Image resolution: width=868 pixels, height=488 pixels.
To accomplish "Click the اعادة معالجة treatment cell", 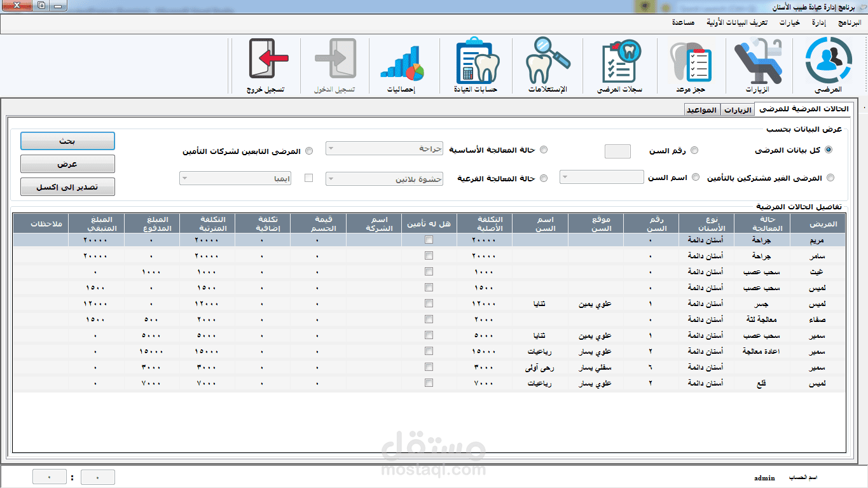I will pyautogui.click(x=762, y=351).
